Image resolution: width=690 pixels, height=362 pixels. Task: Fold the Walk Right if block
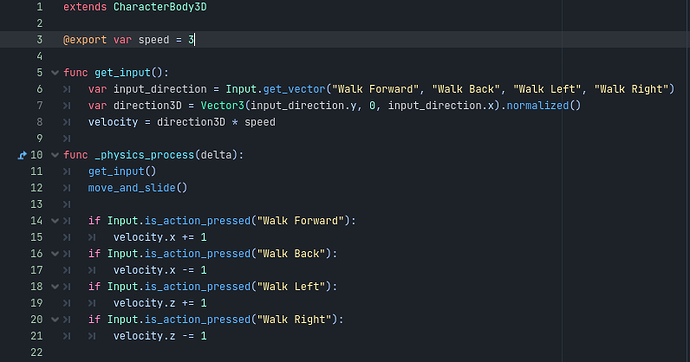coord(55,320)
